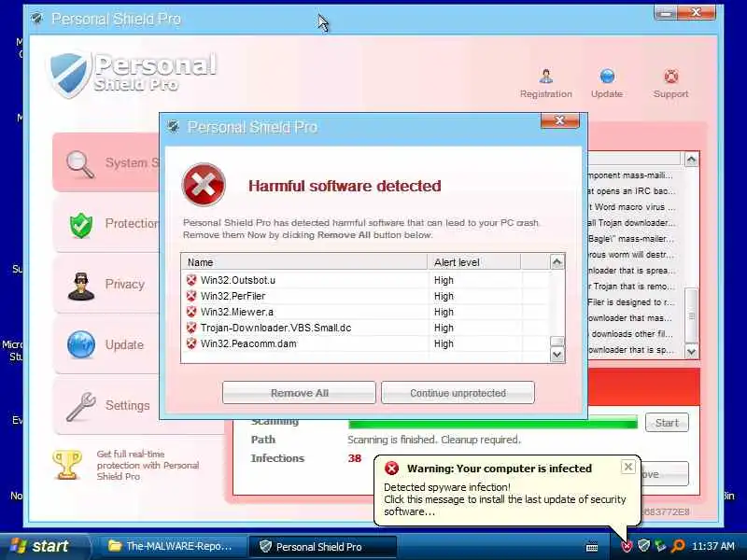Screen dimensions: 747x560
Task: Open the keyboard icon on taskbar
Action: click(592, 547)
